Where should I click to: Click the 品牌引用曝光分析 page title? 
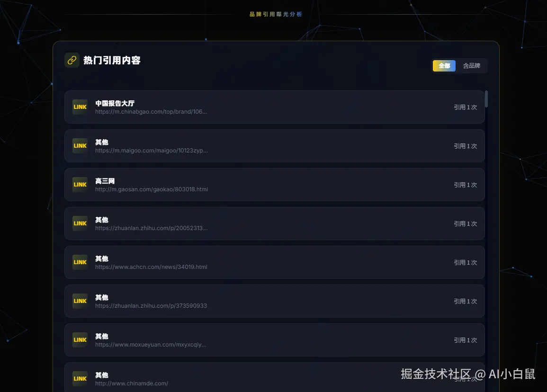pos(276,14)
